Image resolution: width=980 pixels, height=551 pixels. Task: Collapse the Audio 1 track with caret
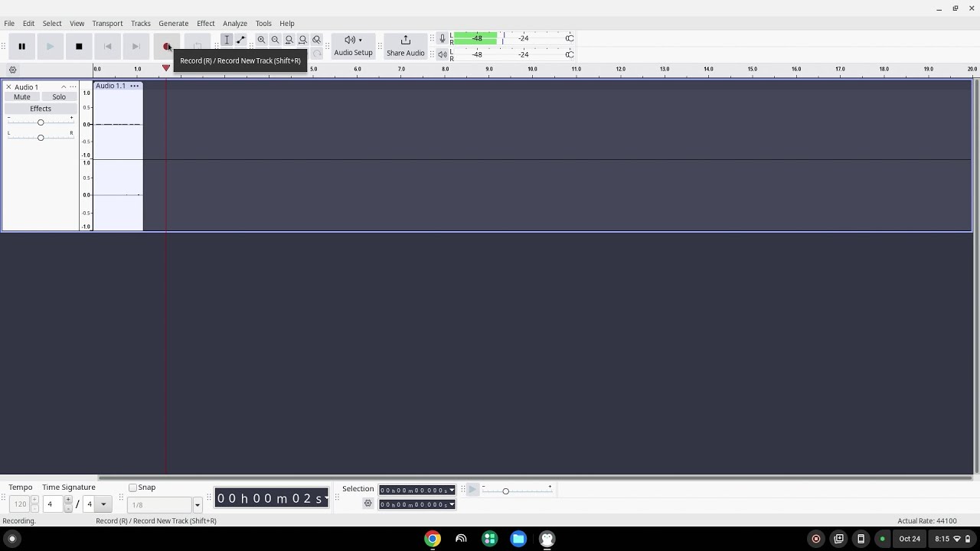(x=64, y=86)
